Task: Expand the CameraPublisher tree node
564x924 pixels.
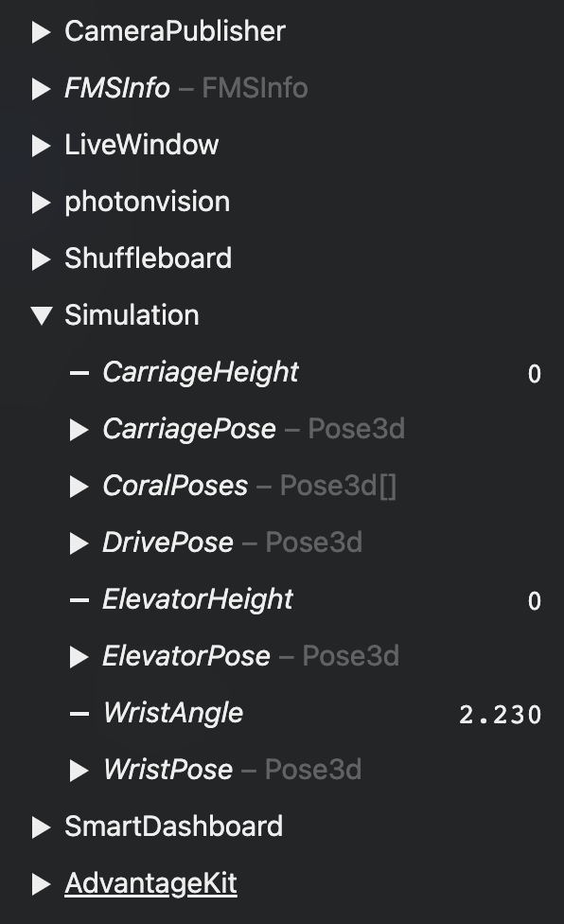Action: (41, 32)
